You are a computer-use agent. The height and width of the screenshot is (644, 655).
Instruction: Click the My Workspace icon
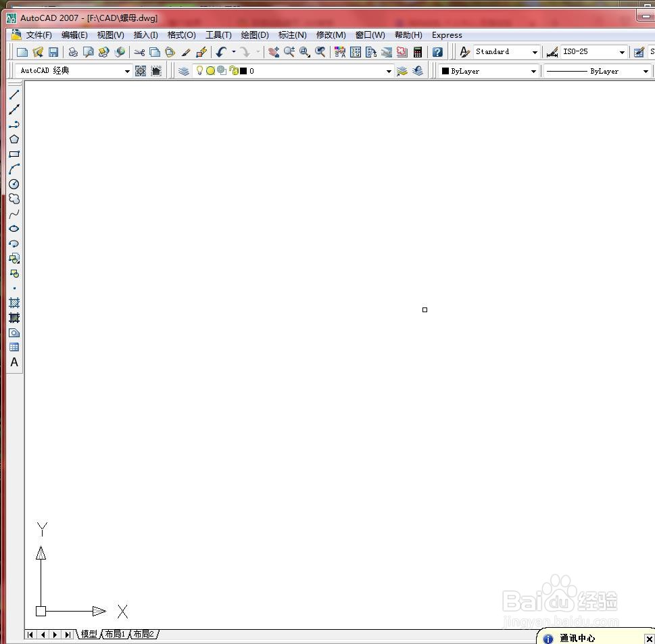pyautogui.click(x=156, y=71)
